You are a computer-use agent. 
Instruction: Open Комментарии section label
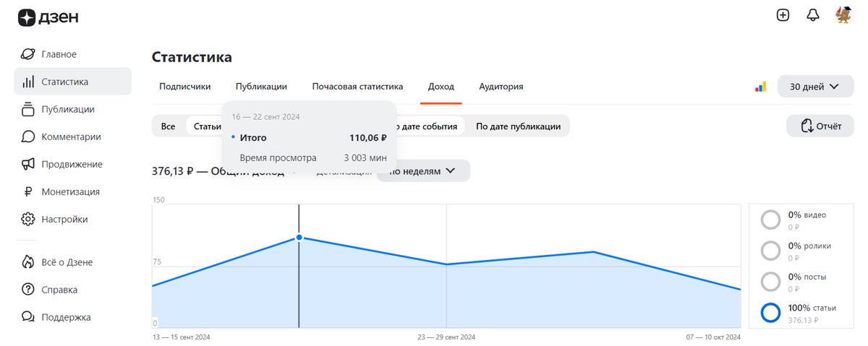71,137
